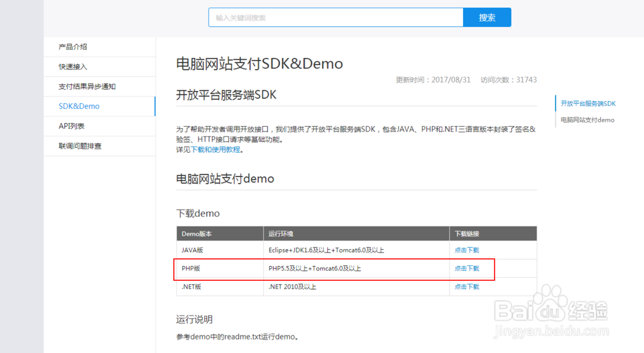Click the PHP版 cell in the demo table

pyautogui.click(x=192, y=268)
